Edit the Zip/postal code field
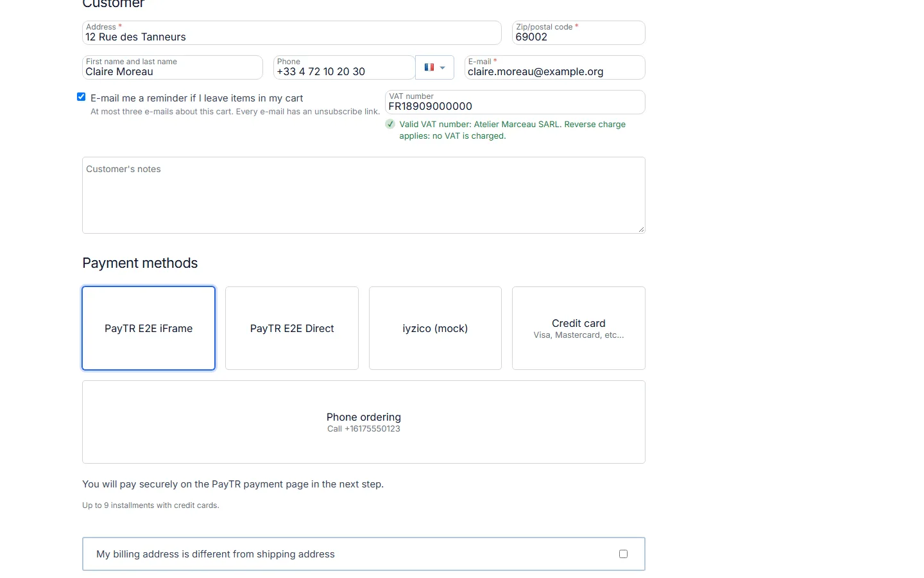This screenshot has width=924, height=578. click(x=579, y=33)
